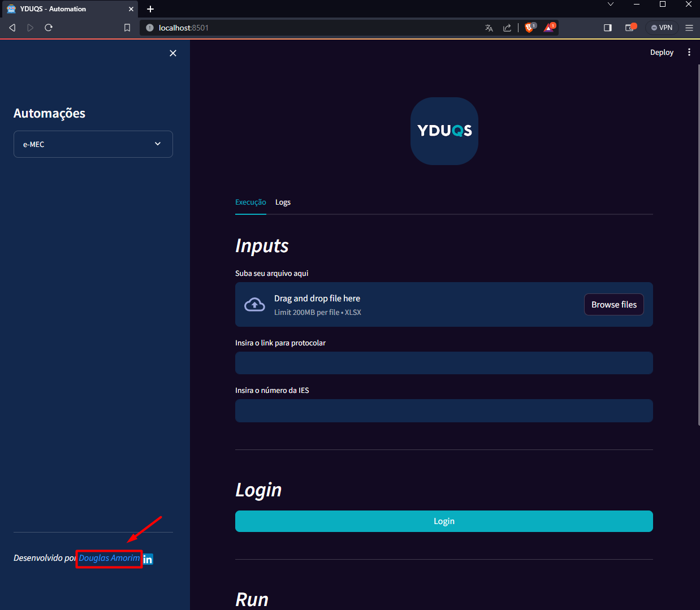The width and height of the screenshot is (700, 610).
Task: Select the YDUQS - Automation browser tab
Action: pyautogui.click(x=69, y=9)
